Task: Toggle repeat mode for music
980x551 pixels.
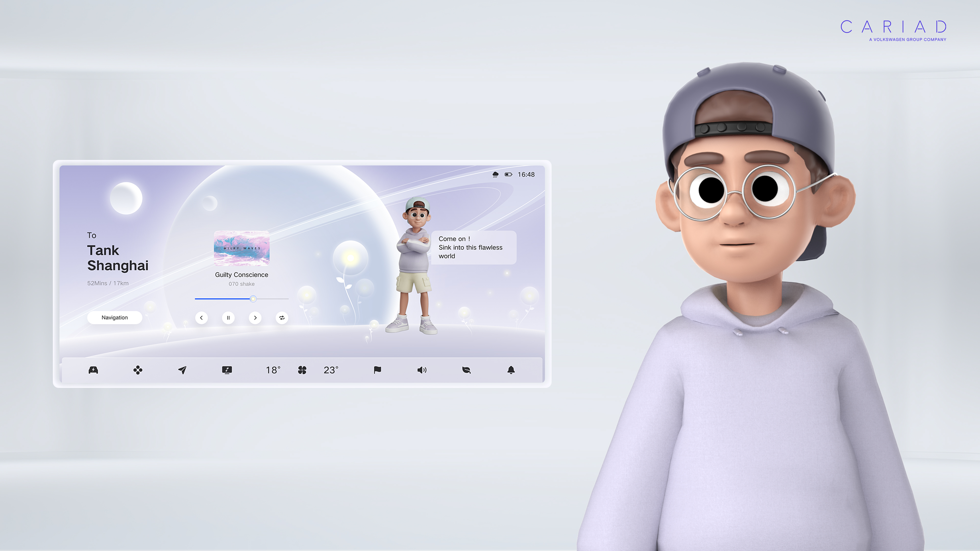Action: tap(282, 318)
